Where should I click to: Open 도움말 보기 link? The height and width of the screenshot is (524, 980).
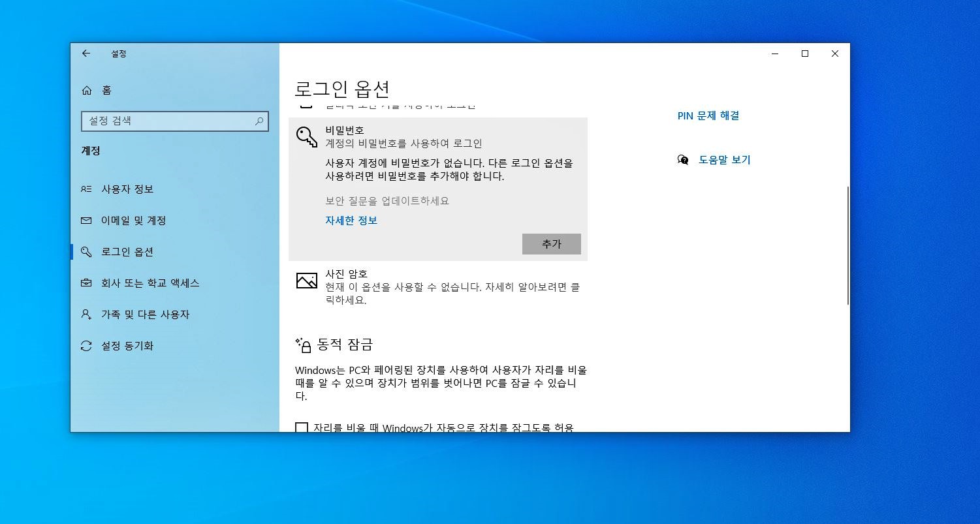[x=725, y=159]
